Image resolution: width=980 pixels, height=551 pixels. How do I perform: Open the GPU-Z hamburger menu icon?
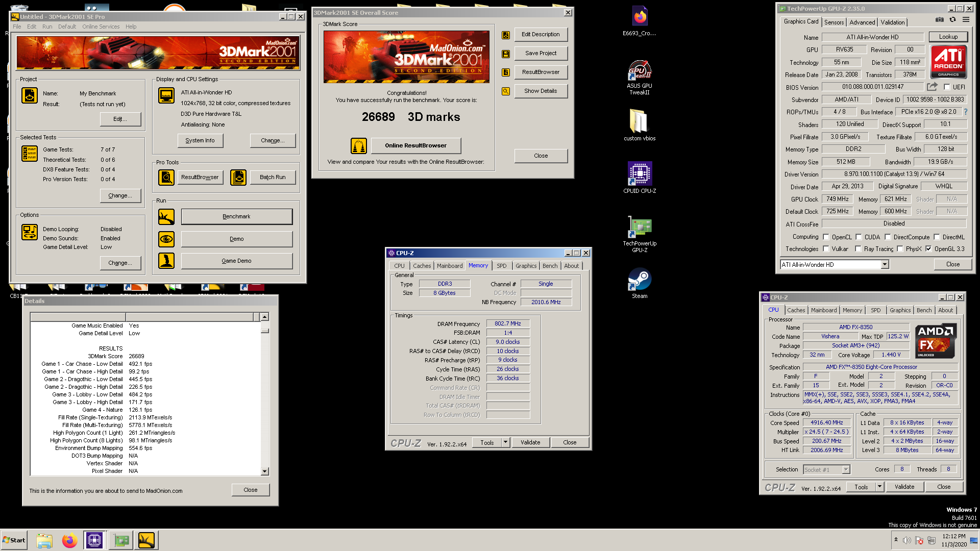966,19
